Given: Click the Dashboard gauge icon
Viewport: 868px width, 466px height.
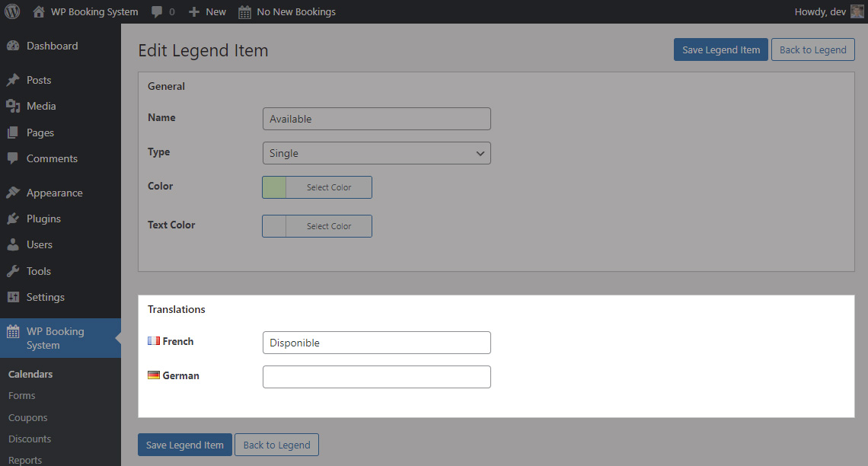Looking at the screenshot, I should click(x=13, y=46).
